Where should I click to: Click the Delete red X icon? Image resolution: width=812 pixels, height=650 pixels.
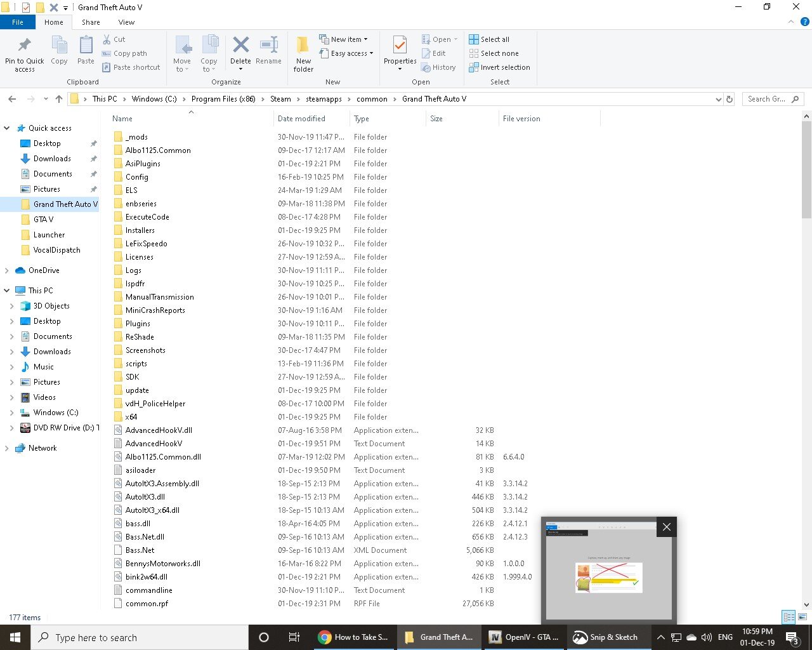240,44
